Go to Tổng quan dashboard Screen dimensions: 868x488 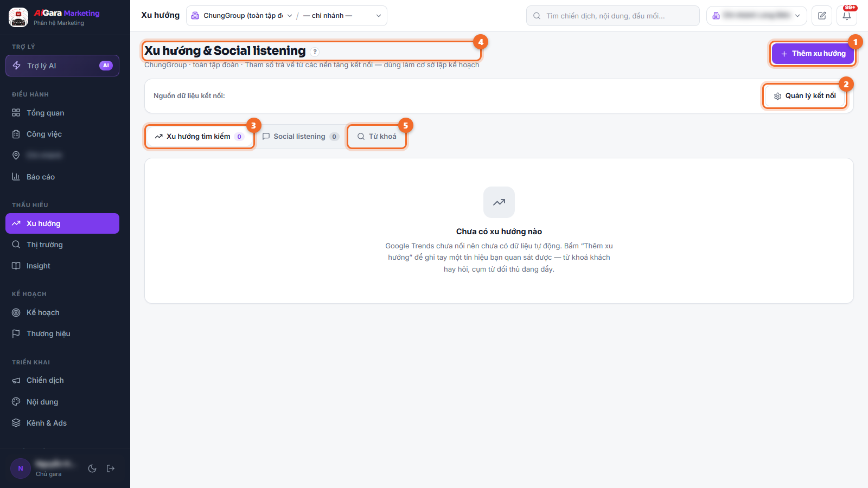pos(62,113)
